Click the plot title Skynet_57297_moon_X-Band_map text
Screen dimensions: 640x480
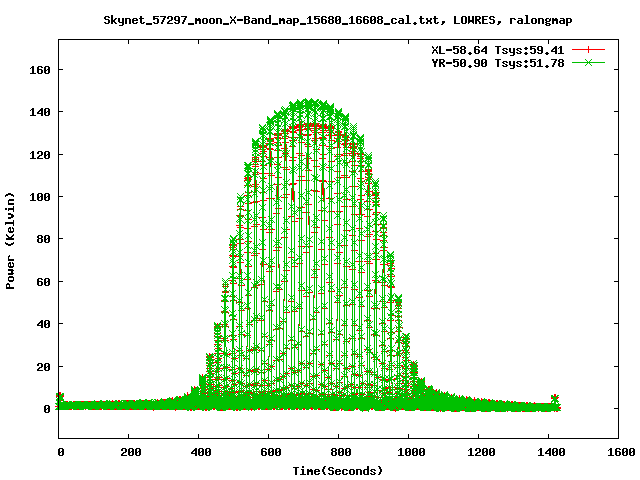pos(338,20)
